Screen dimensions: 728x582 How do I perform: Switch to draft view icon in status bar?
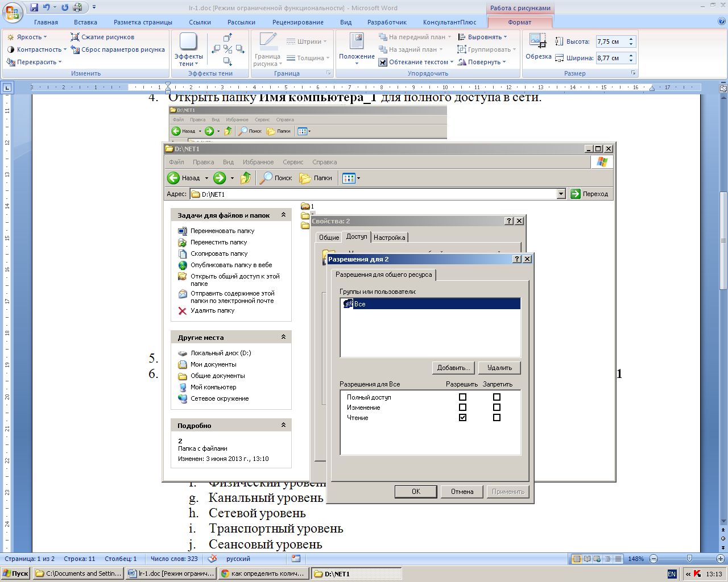pyautogui.click(x=619, y=559)
